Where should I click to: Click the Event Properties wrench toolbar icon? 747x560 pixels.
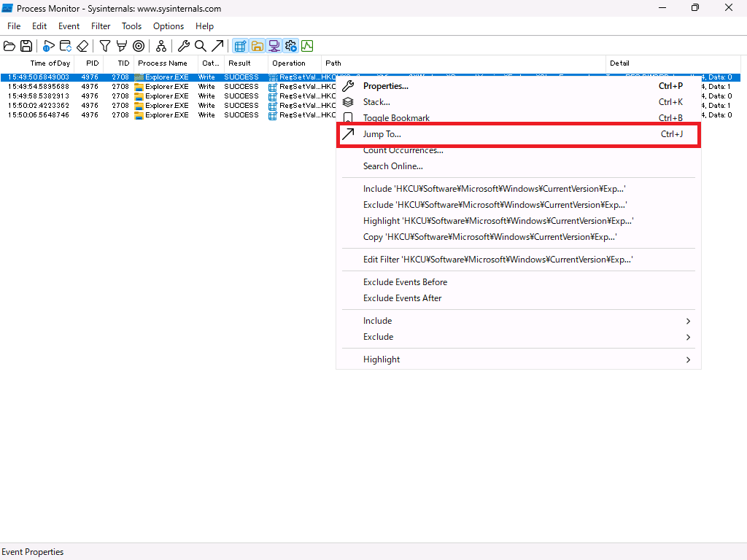click(x=183, y=46)
